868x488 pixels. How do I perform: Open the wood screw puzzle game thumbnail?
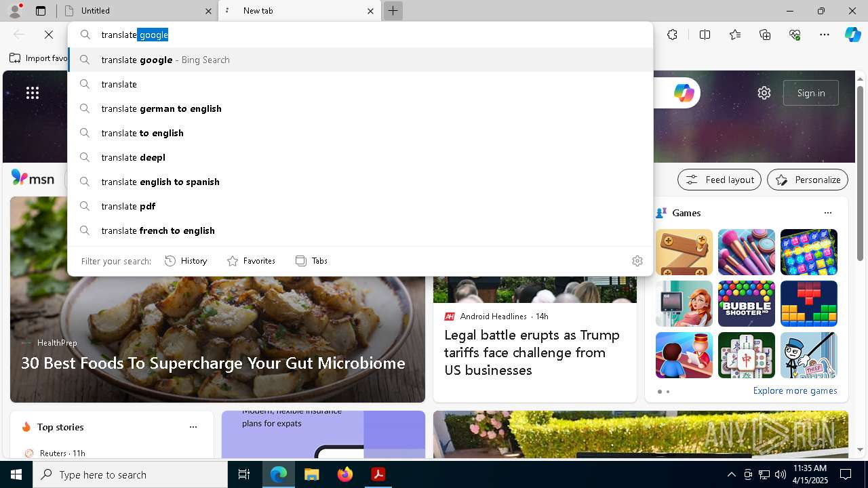tap(684, 252)
